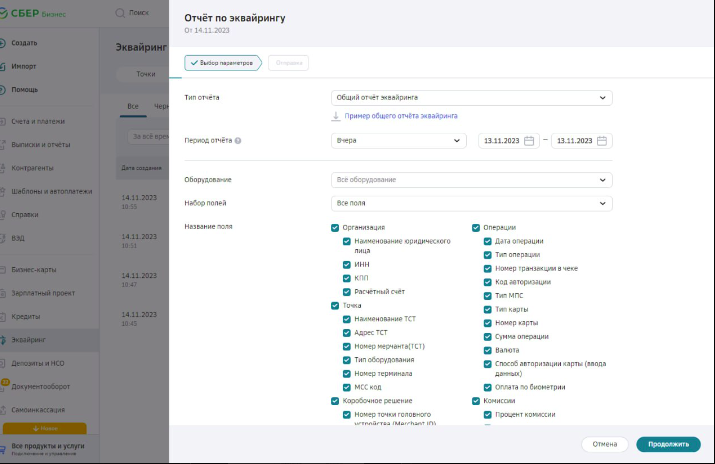Click the Продолжить button
715x464 pixels.
click(668, 444)
